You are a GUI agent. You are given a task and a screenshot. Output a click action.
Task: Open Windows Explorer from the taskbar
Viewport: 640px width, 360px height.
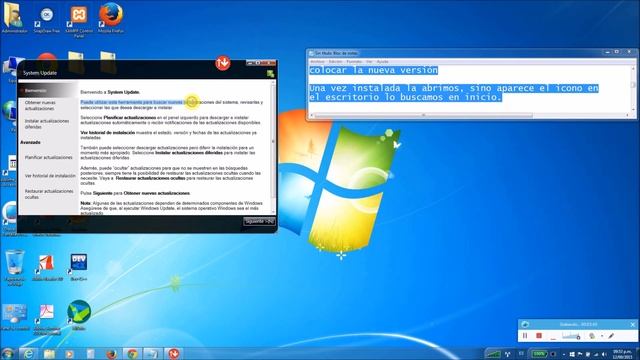pyautogui.click(x=49, y=354)
